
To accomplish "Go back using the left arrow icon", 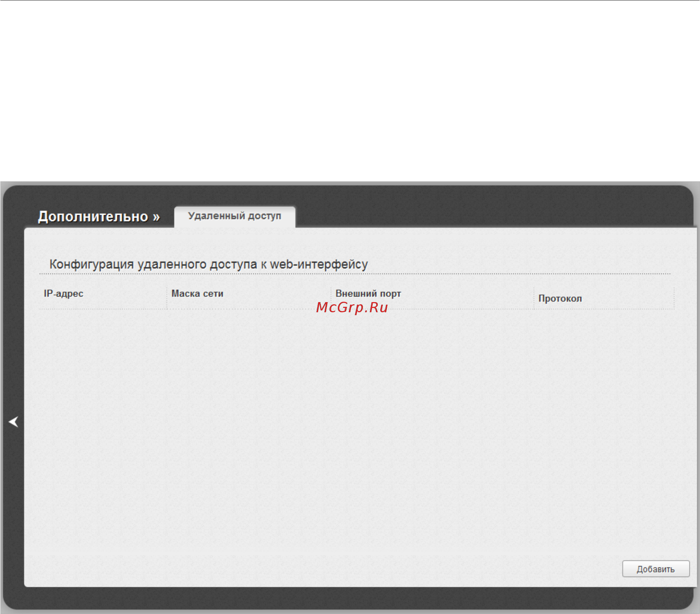I will [13, 422].
